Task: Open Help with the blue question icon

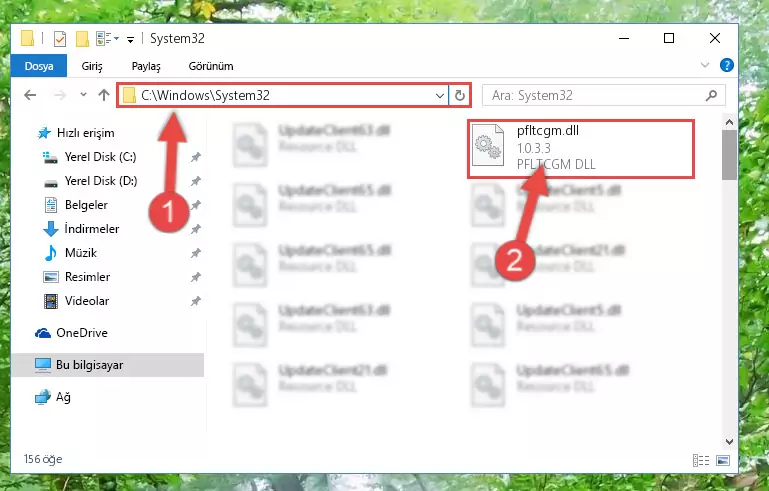Action: pos(726,65)
